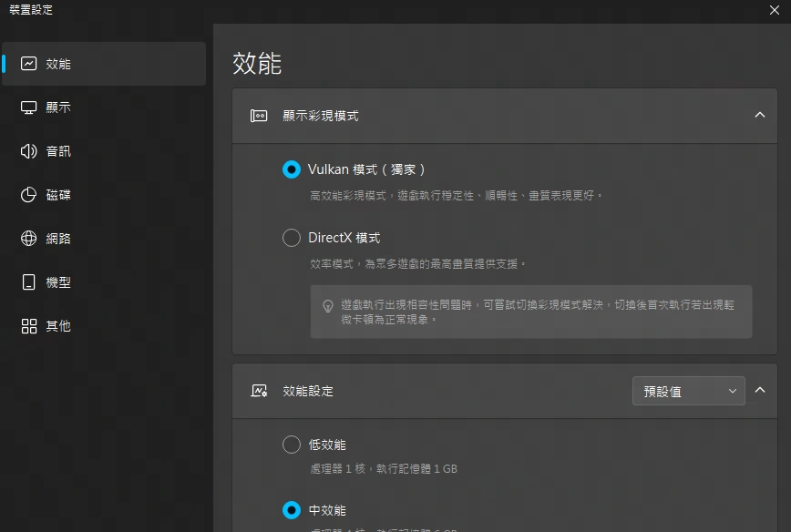Click the 磁碟 disk icon in the sidebar

click(x=30, y=195)
